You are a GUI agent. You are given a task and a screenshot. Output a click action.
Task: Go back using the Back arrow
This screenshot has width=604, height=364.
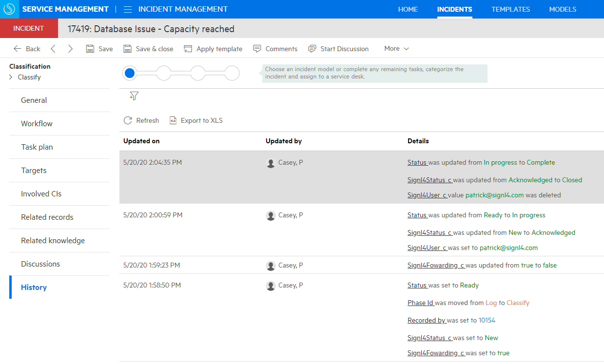27,49
